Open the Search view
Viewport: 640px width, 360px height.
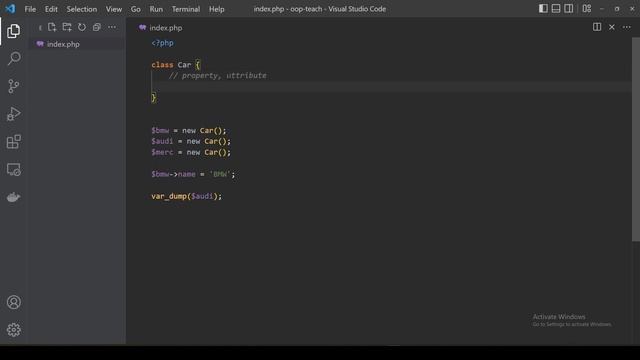point(13,58)
